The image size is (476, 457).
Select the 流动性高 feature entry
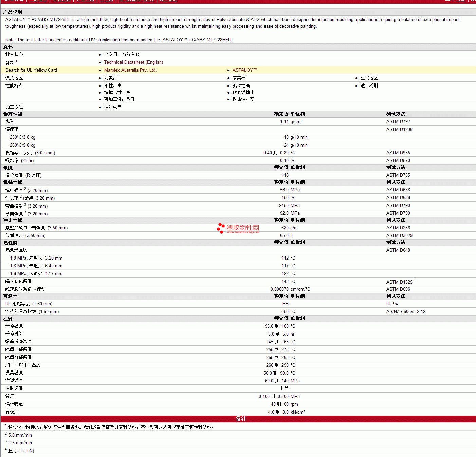pos(241,86)
